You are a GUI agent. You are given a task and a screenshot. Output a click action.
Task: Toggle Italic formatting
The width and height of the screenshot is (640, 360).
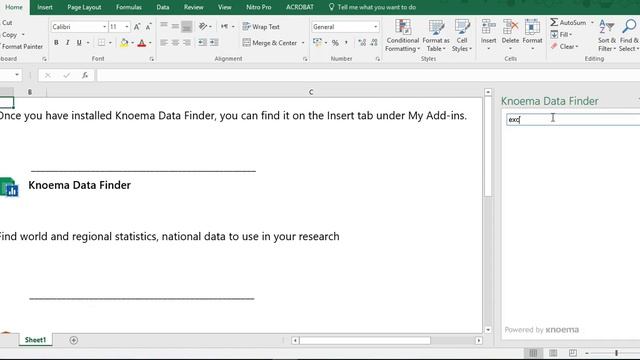click(67, 43)
